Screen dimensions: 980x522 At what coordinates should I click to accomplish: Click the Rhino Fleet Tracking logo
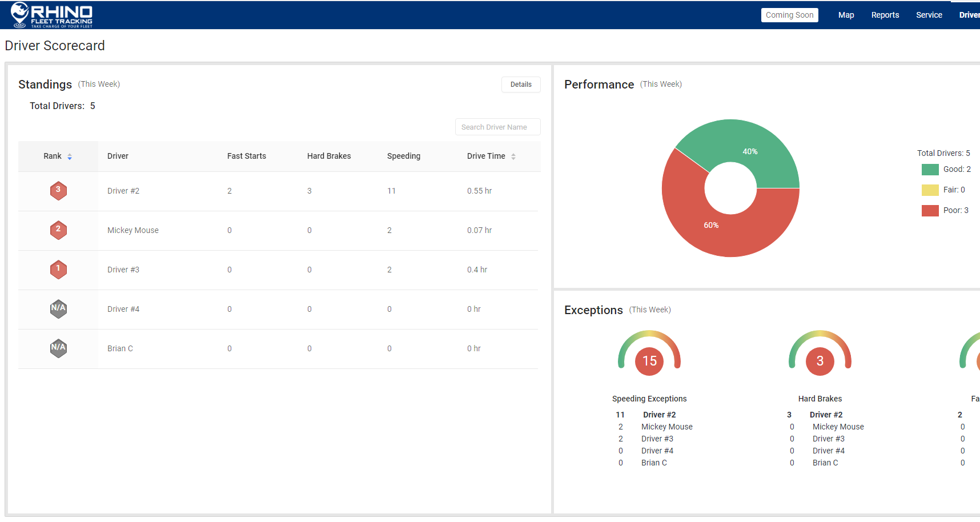click(x=51, y=15)
